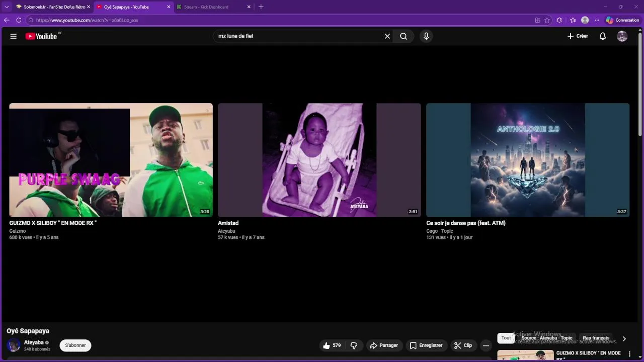Open the Ateyaba channel avatar
Image resolution: width=644 pixels, height=362 pixels.
pyautogui.click(x=14, y=345)
